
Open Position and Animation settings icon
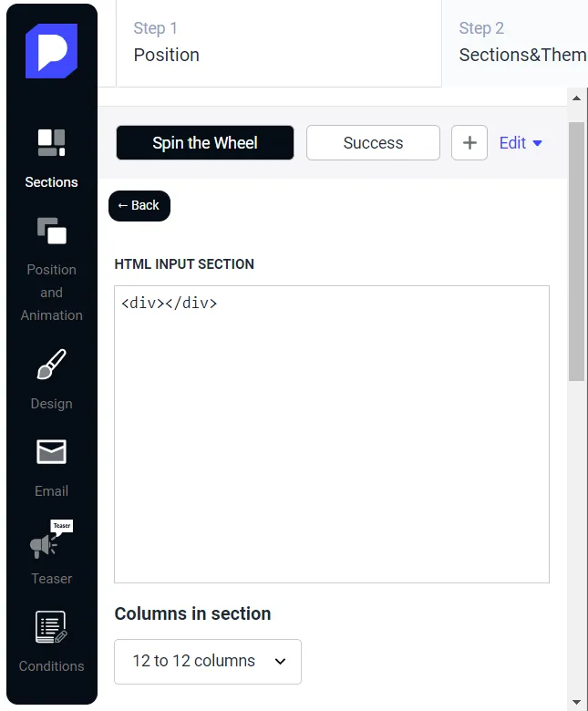click(x=52, y=231)
